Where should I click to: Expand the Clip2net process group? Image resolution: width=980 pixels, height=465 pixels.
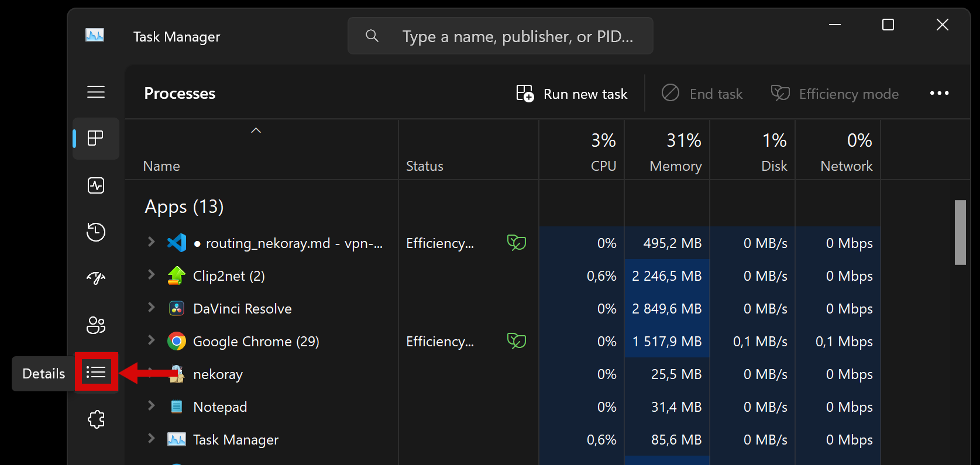152,275
